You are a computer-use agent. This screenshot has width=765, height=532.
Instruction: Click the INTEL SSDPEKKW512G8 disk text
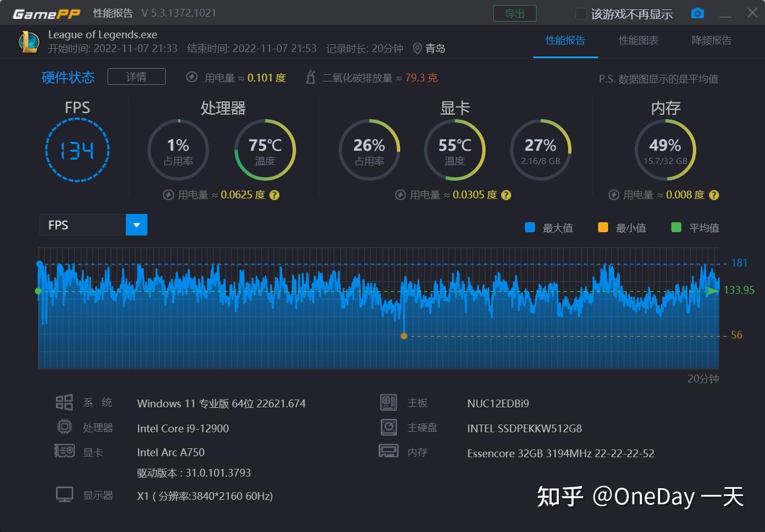(x=524, y=428)
